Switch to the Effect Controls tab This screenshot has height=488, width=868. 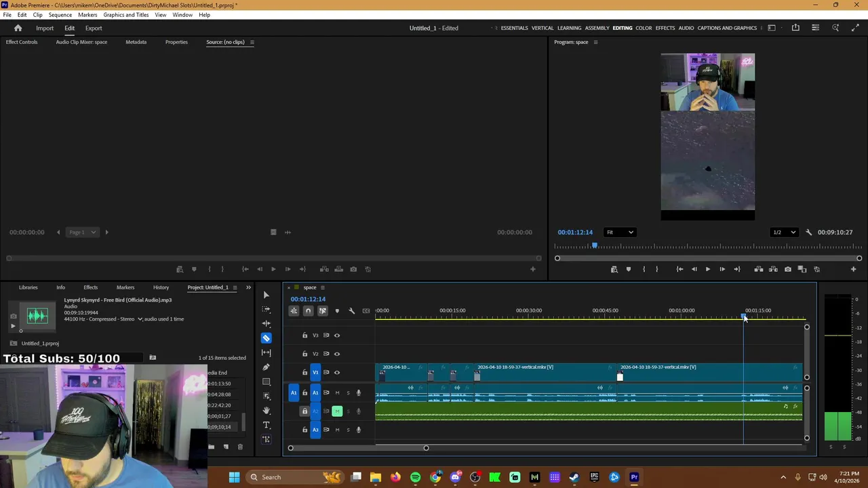pyautogui.click(x=22, y=42)
